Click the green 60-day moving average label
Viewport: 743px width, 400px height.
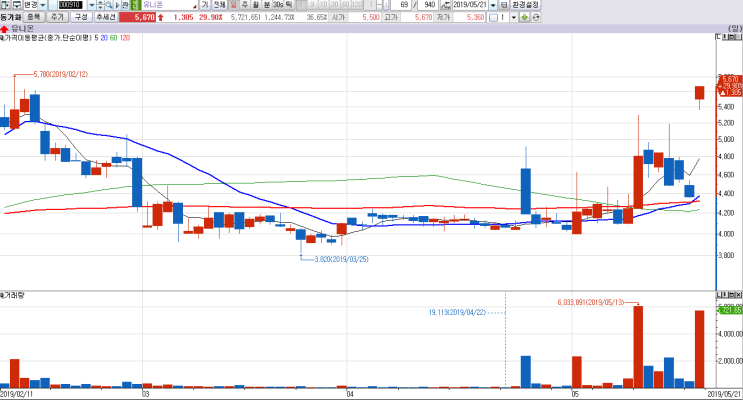pos(113,38)
